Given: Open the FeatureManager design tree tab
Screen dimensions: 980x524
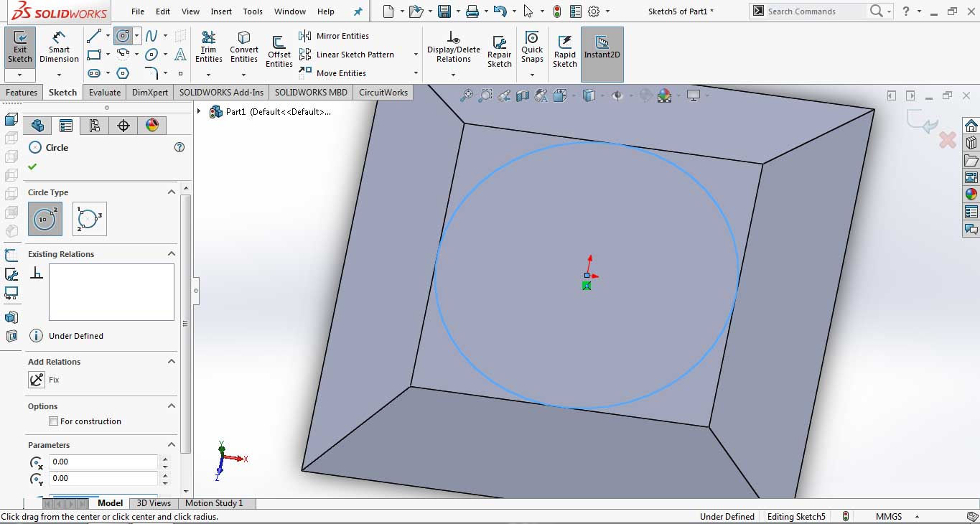Looking at the screenshot, I should click(37, 126).
